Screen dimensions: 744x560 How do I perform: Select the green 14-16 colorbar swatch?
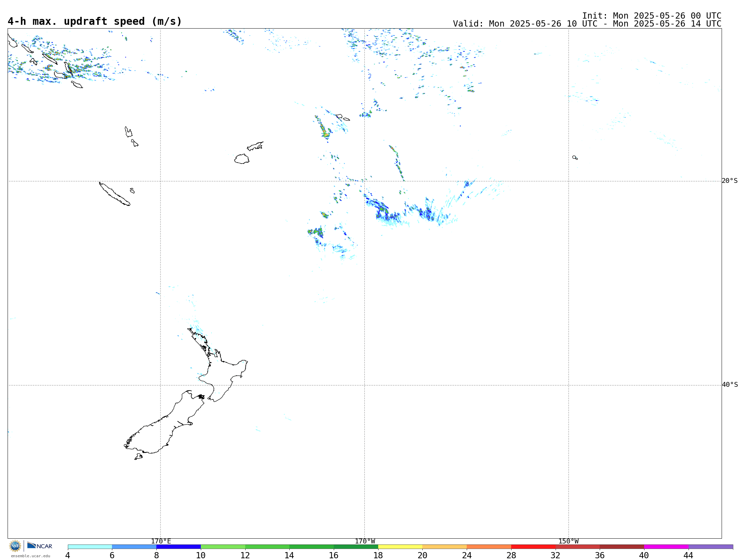coord(312,547)
